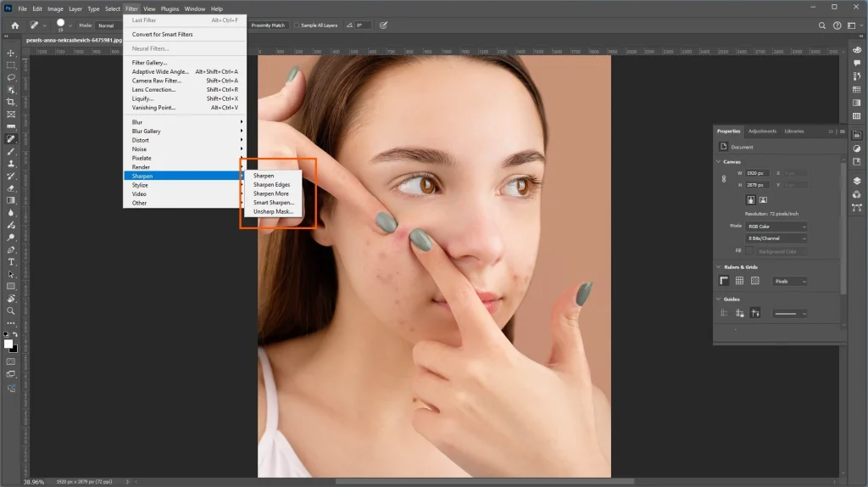Collapse the Canvas section
Viewport: 868px width, 487px height.
click(x=719, y=162)
